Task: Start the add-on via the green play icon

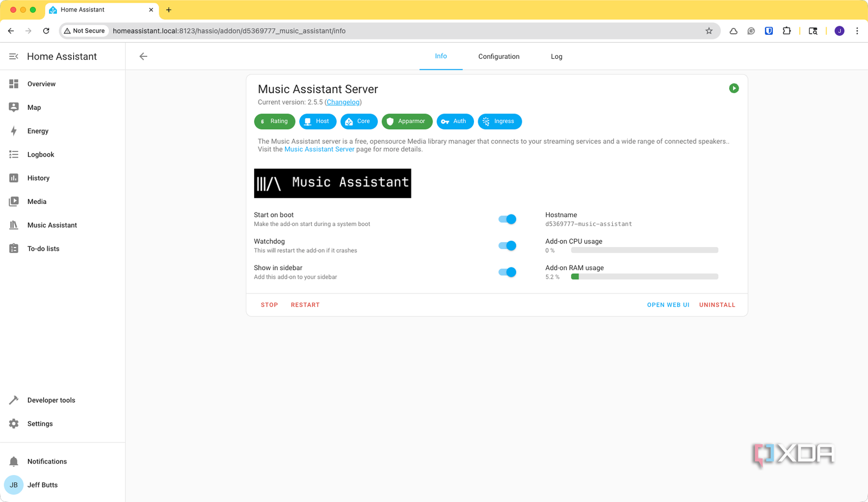Action: point(734,88)
